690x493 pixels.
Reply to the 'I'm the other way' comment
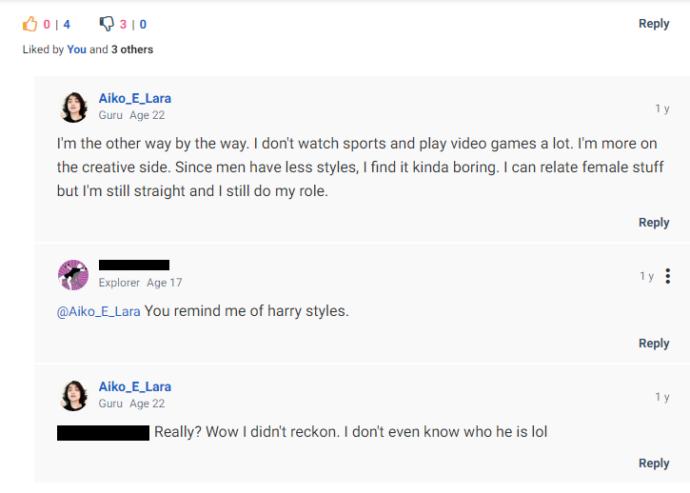tap(654, 223)
